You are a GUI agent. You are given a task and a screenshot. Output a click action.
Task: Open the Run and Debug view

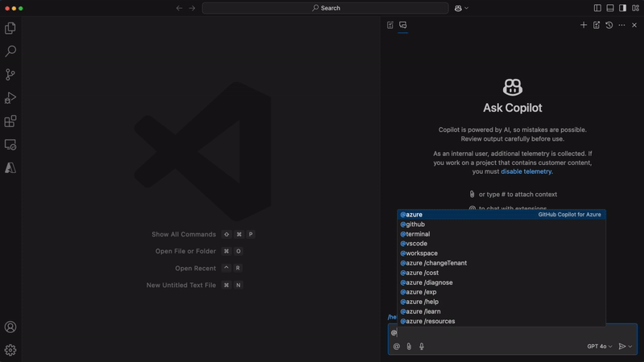(x=10, y=97)
